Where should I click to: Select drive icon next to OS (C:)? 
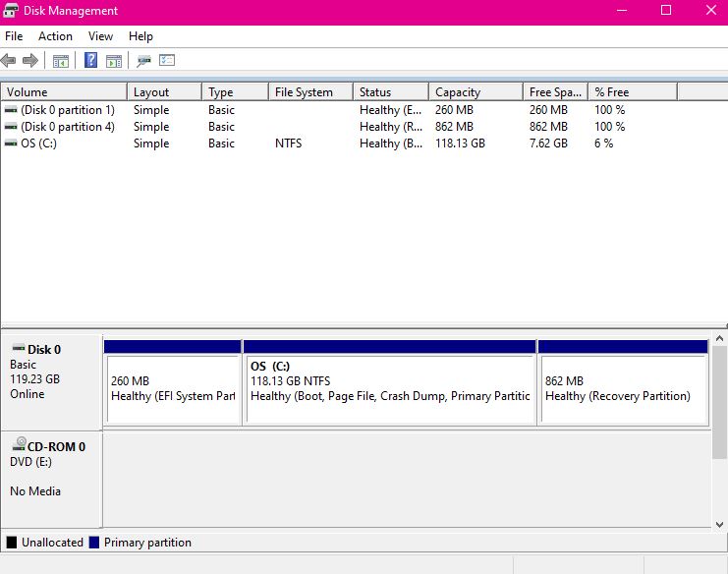point(11,143)
